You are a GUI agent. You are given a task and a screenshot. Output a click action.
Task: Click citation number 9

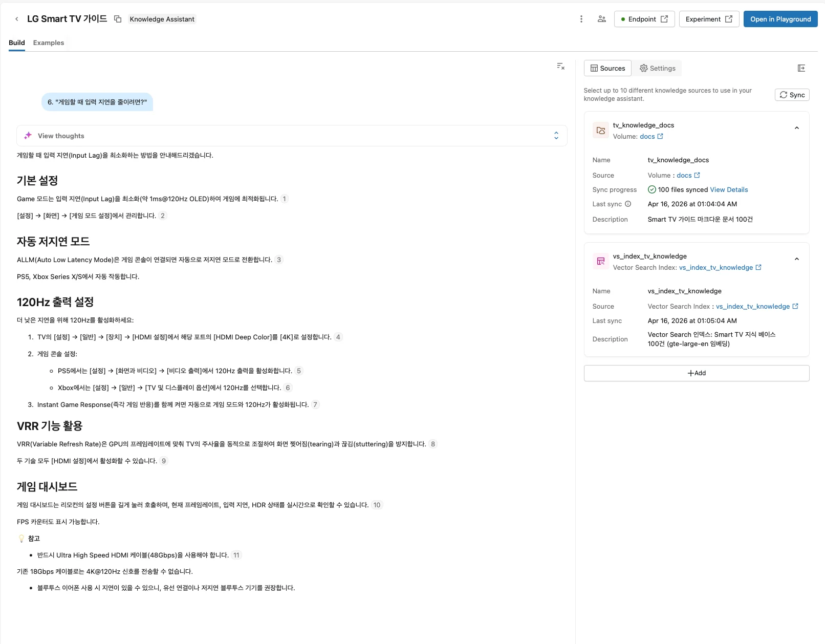(x=164, y=461)
